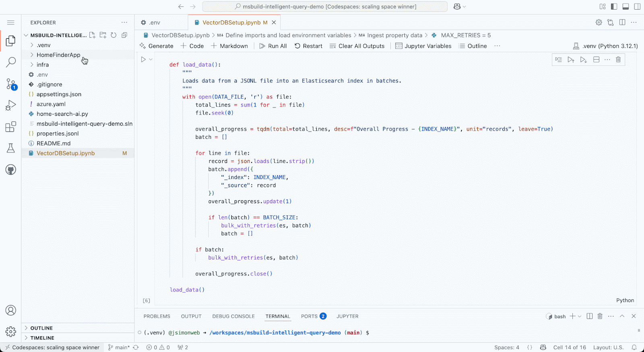Expand the TIMELINE section

coord(42,338)
